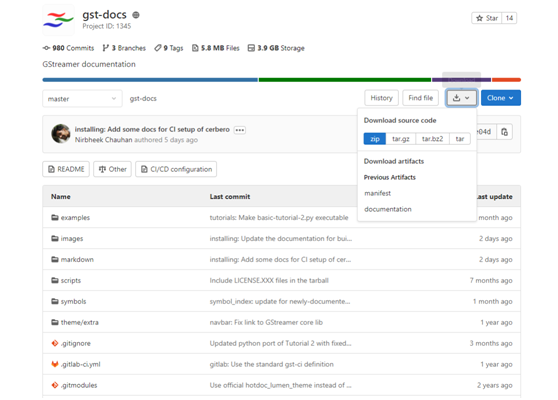Click the symbols folder icon
The width and height of the screenshot is (558, 400).
point(54,301)
